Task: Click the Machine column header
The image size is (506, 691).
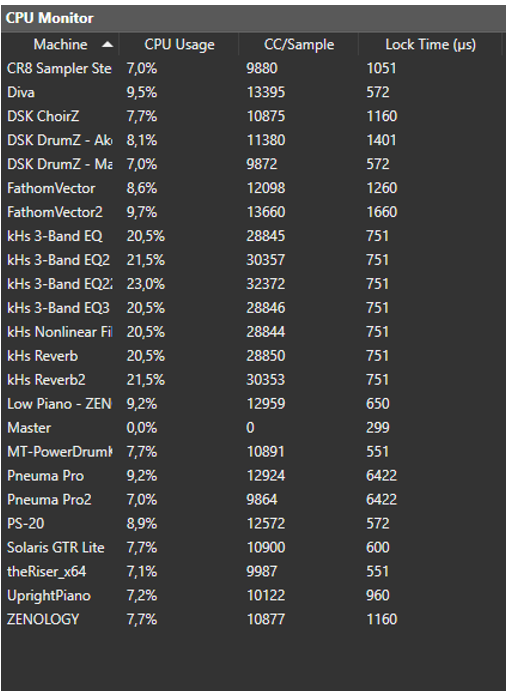Action: pyautogui.click(x=60, y=45)
